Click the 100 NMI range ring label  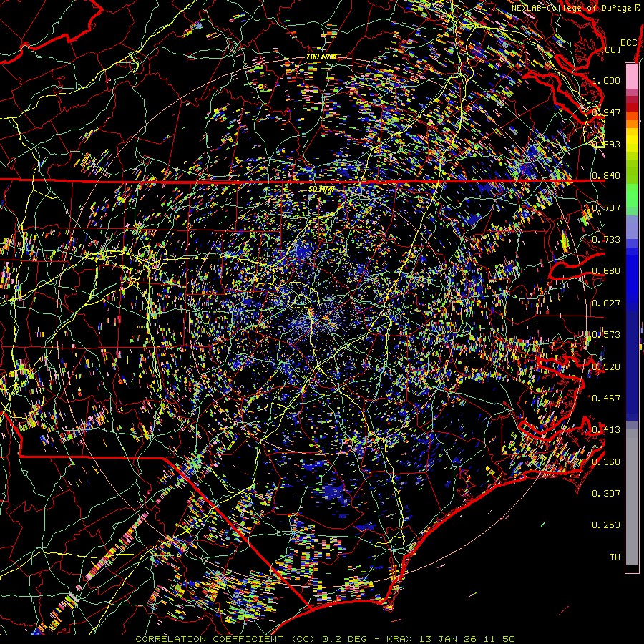pos(321,57)
